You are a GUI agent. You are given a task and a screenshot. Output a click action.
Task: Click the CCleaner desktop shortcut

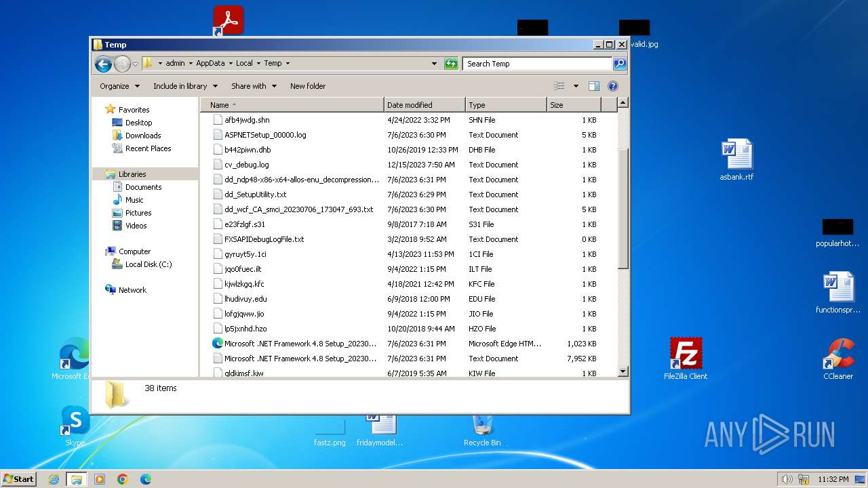coord(838,359)
